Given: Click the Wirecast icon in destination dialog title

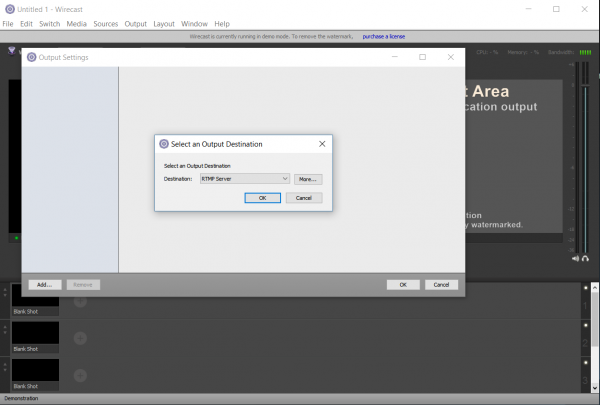Looking at the screenshot, I should pyautogui.click(x=164, y=144).
